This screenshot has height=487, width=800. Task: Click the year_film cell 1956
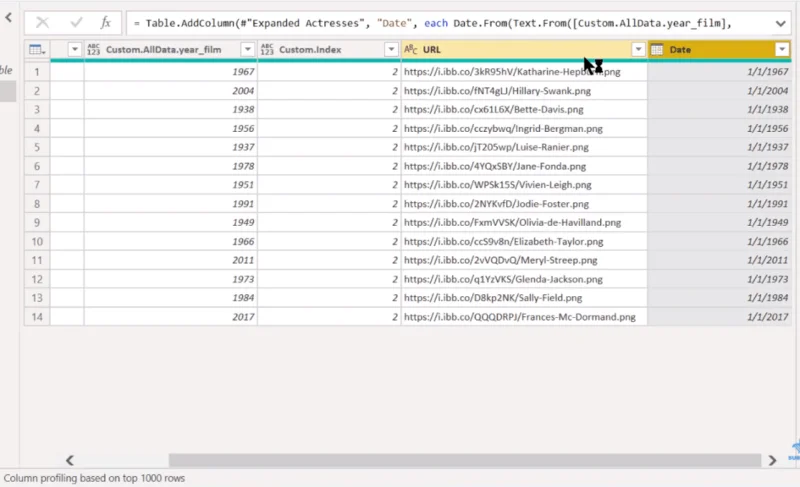170,129
